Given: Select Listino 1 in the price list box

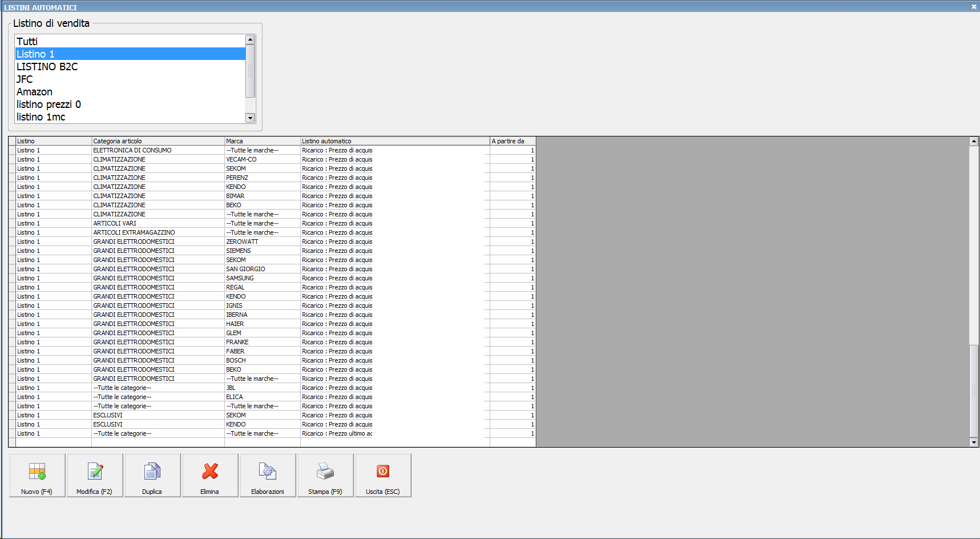Looking at the screenshot, I should click(x=130, y=54).
